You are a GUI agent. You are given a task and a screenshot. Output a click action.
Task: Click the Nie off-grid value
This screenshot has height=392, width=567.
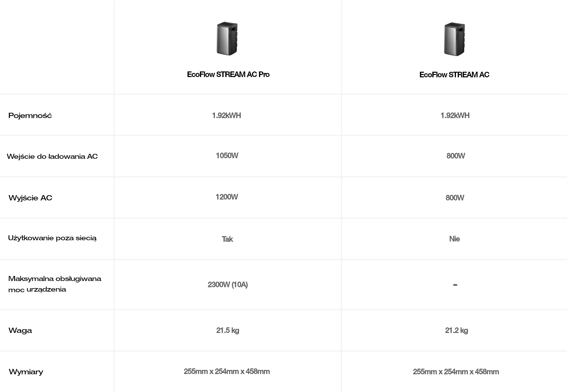454,239
